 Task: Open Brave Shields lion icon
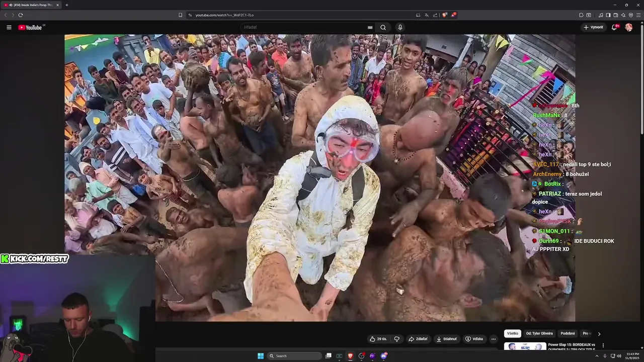(444, 15)
